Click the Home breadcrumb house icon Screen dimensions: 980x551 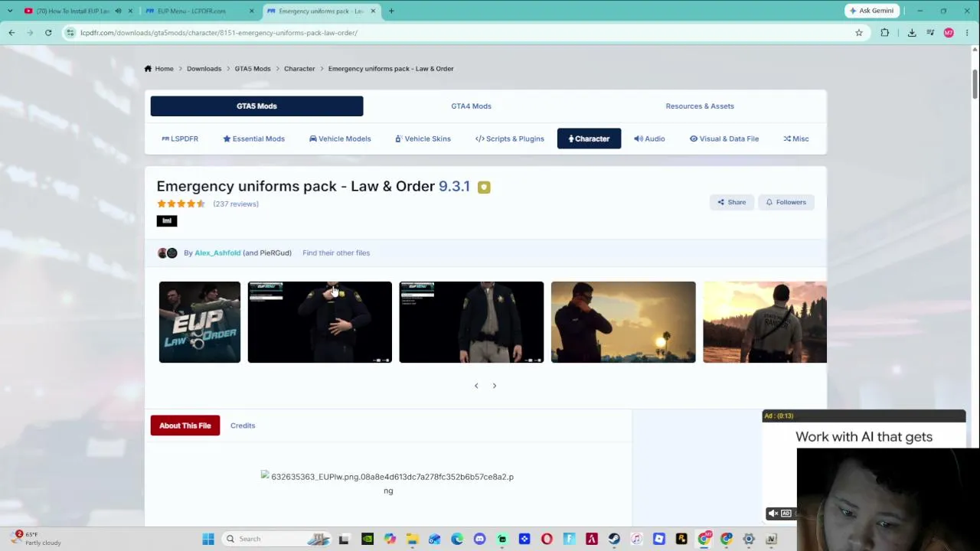click(x=148, y=69)
